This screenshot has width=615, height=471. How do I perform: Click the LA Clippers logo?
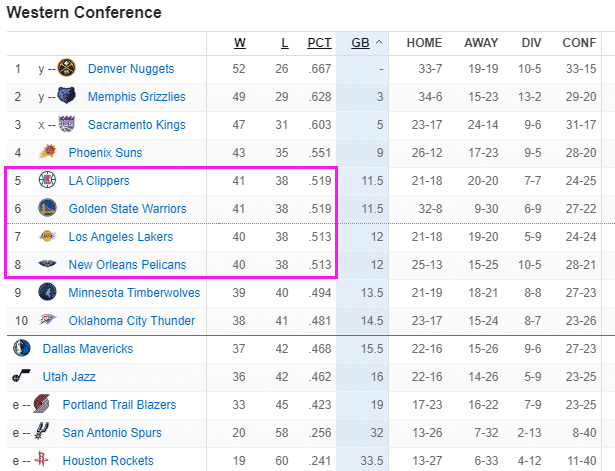click(x=47, y=181)
